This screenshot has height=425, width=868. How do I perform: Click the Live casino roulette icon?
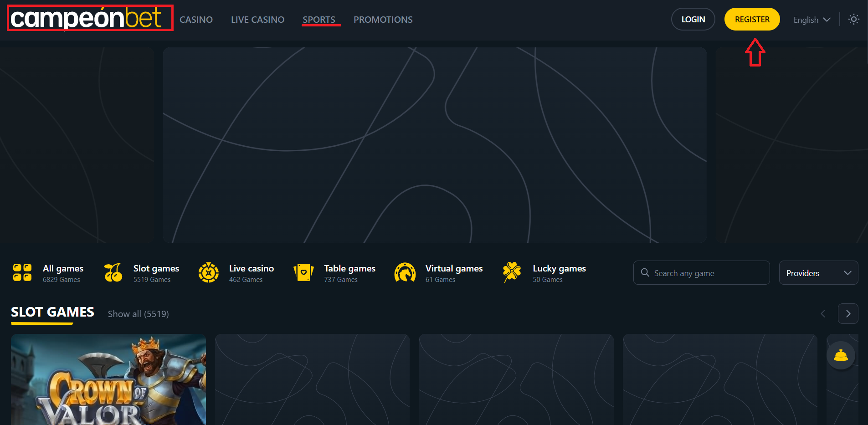click(209, 272)
